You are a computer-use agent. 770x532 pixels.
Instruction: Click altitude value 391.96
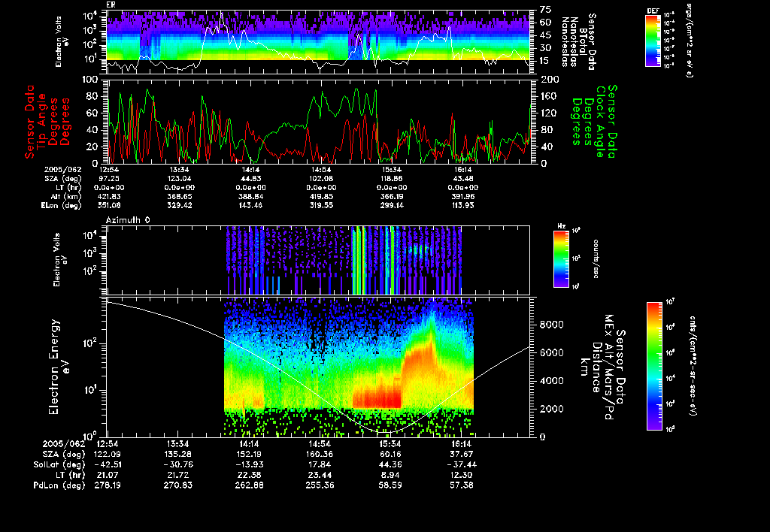(462, 196)
